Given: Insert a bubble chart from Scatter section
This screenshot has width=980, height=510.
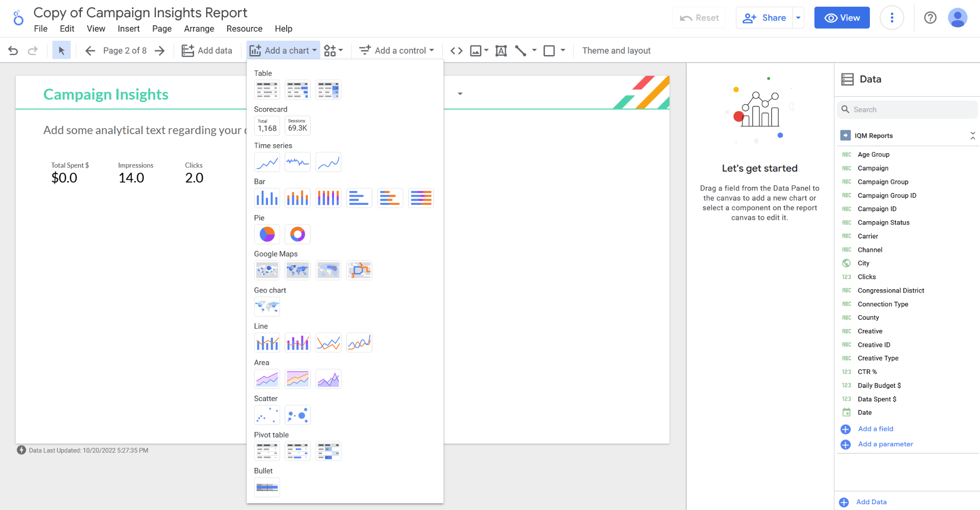Looking at the screenshot, I should tap(297, 415).
